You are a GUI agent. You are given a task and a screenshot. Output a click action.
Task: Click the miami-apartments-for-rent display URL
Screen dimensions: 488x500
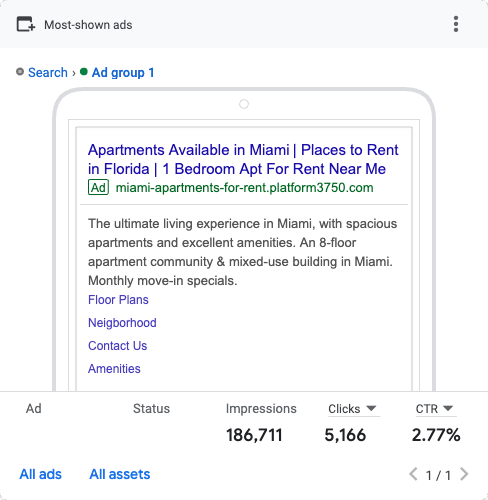244,188
